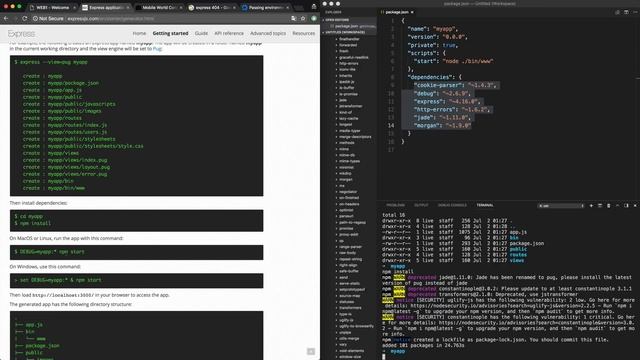Split the editor with the top-right icon
Screen dimensions: 640x360
[x=626, y=12]
